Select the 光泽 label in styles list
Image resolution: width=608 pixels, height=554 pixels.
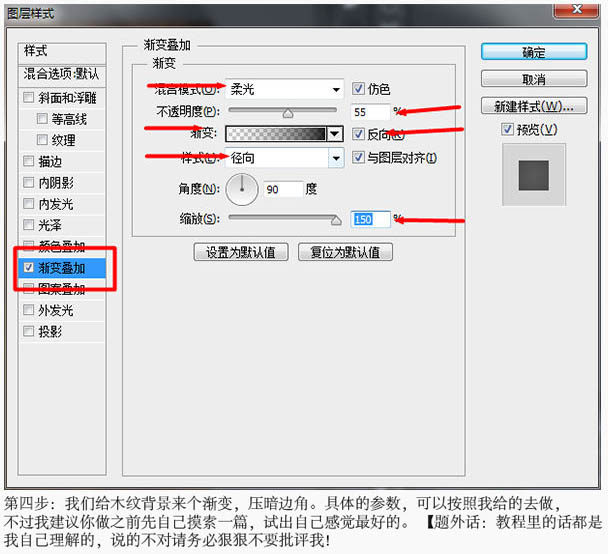tap(50, 225)
